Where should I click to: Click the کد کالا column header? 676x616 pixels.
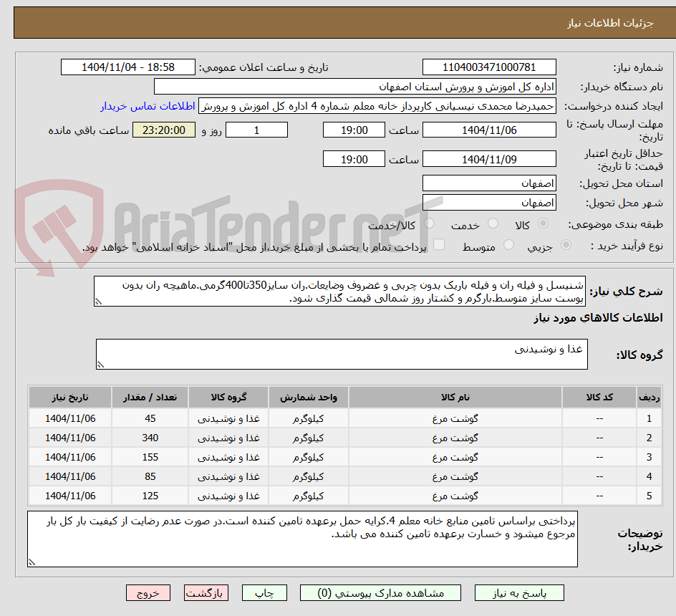[x=599, y=398]
